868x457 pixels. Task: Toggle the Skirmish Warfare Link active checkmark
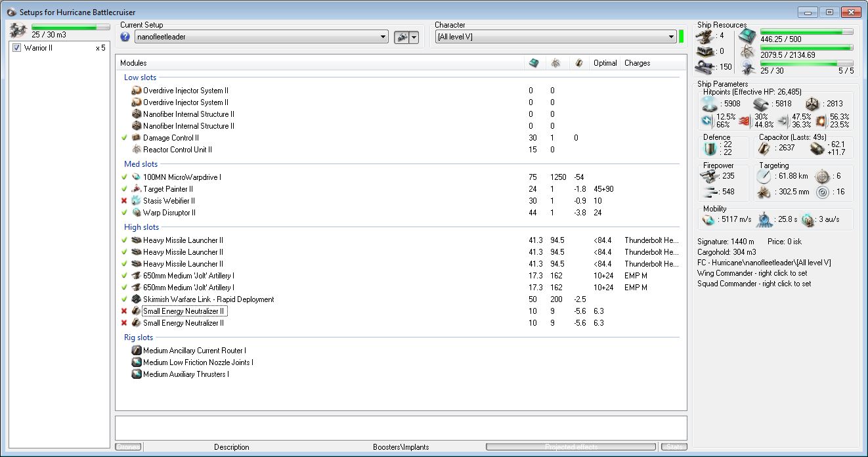[124, 299]
